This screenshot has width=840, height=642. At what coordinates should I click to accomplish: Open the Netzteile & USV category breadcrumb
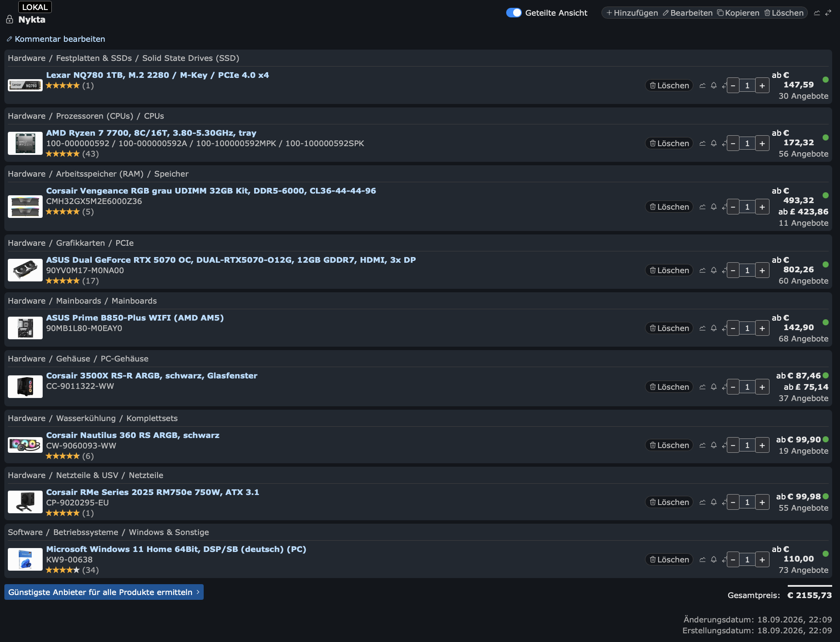87,475
